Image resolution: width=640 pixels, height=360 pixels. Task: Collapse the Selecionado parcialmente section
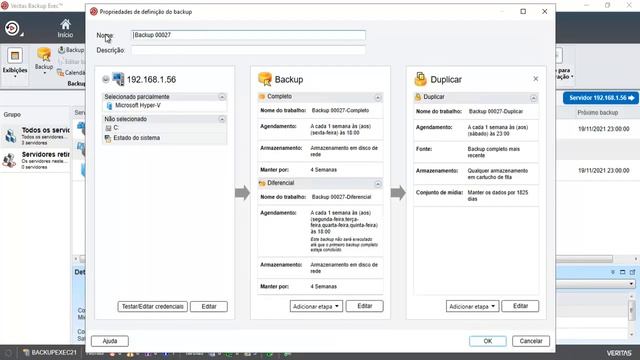click(x=222, y=97)
